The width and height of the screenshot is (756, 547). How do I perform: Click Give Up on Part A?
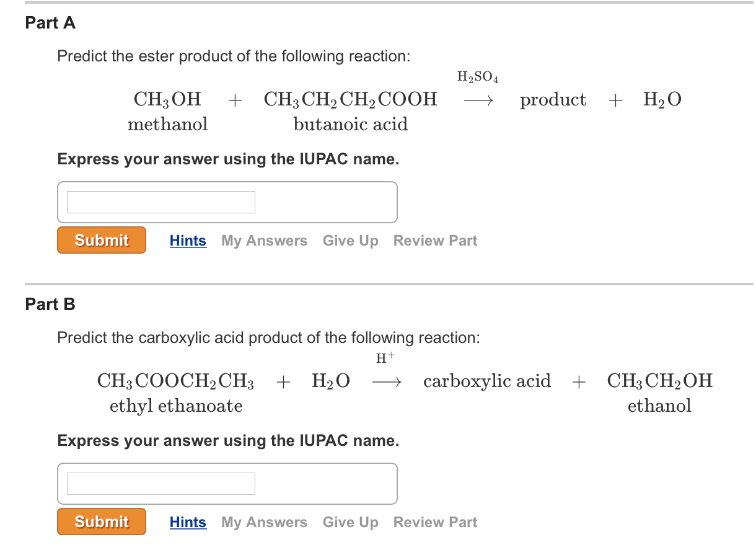click(x=350, y=241)
